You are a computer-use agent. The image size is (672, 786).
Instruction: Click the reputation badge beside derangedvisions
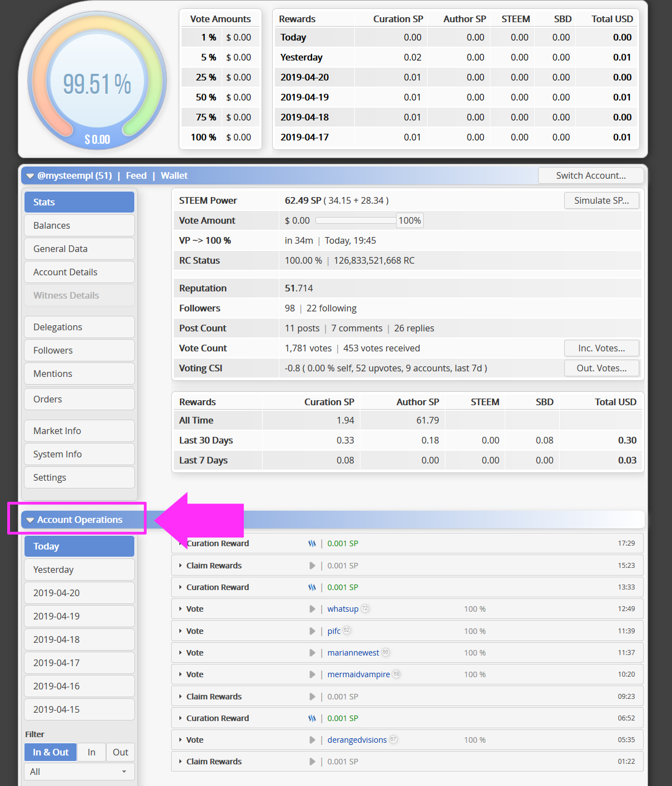(x=393, y=739)
